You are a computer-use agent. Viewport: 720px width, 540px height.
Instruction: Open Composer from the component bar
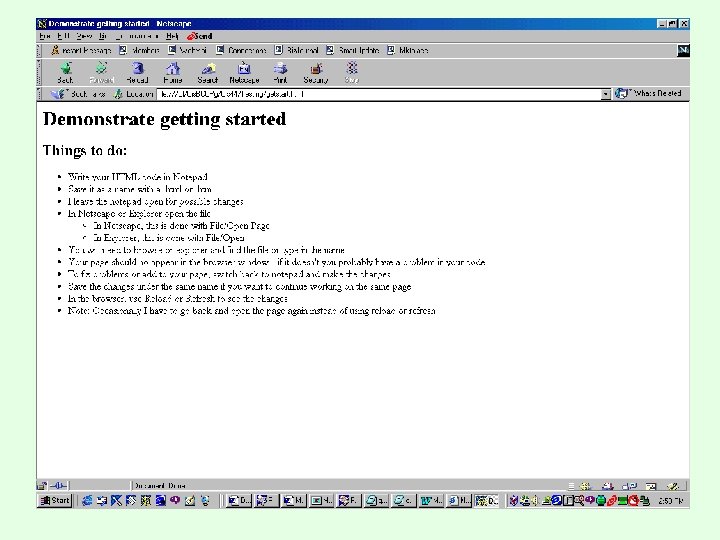(673, 486)
